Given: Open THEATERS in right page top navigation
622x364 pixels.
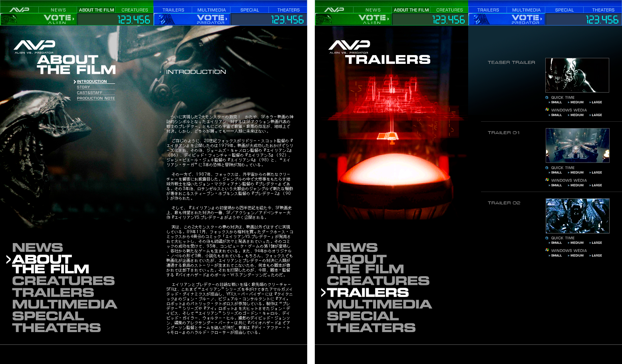Looking at the screenshot, I should click(603, 10).
